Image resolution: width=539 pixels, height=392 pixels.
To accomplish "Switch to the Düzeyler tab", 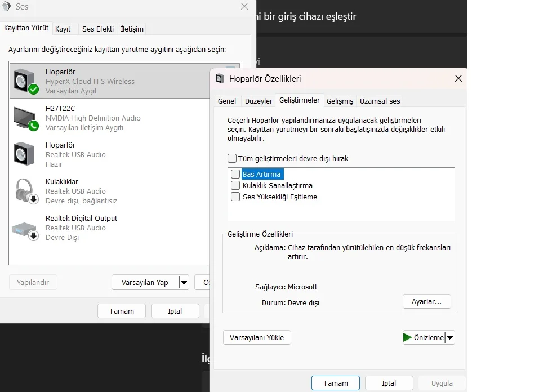I will click(259, 101).
